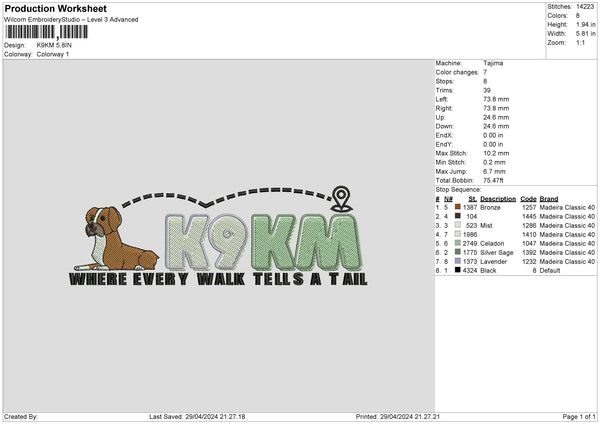Click the Max Stitch value '10.2 mm'
Image resolution: width=600 pixels, height=424 pixels.
496,153
